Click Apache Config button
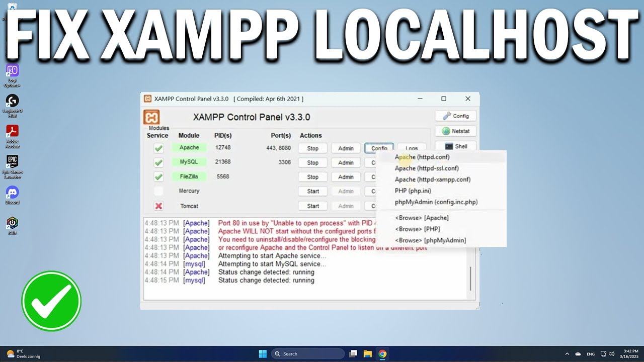 click(x=379, y=148)
